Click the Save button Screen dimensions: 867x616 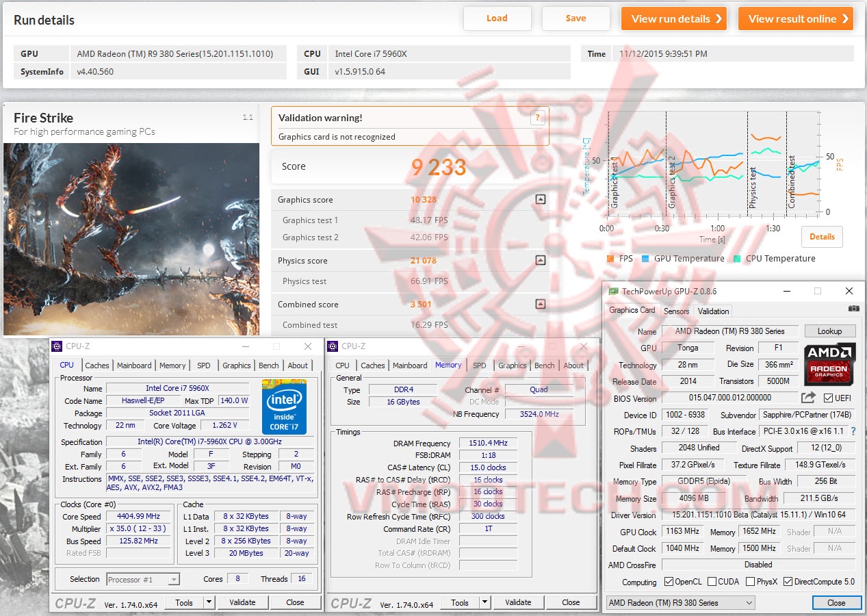click(x=576, y=18)
